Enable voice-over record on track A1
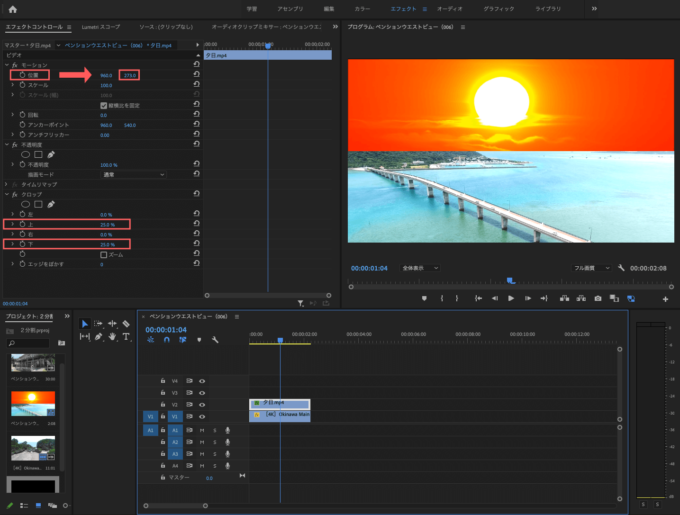Screen dimensions: 680x515 (227, 430)
